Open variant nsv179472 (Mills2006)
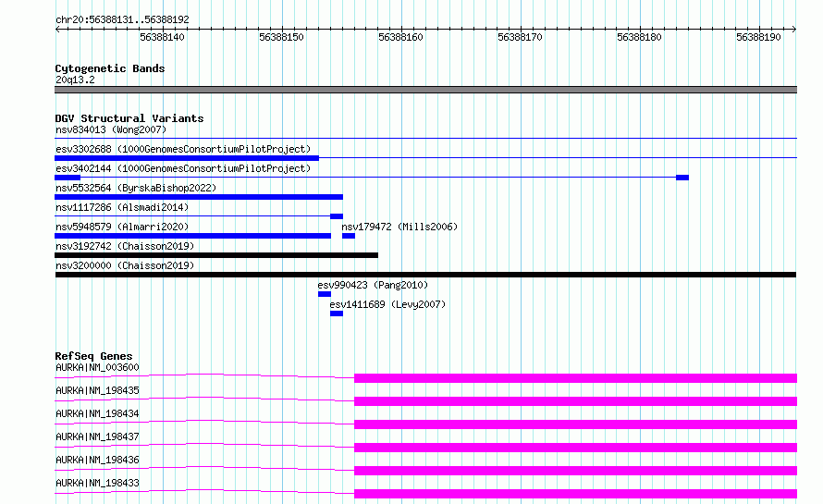Viewport: 823px width, 504px height. tap(399, 227)
